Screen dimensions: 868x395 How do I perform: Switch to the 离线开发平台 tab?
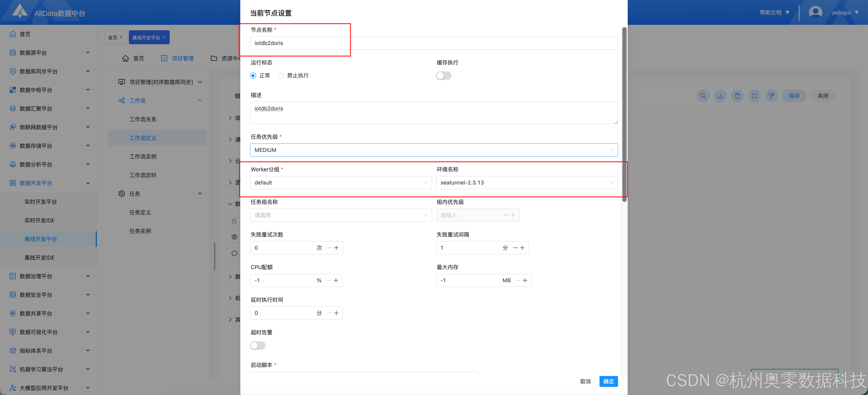(x=146, y=37)
